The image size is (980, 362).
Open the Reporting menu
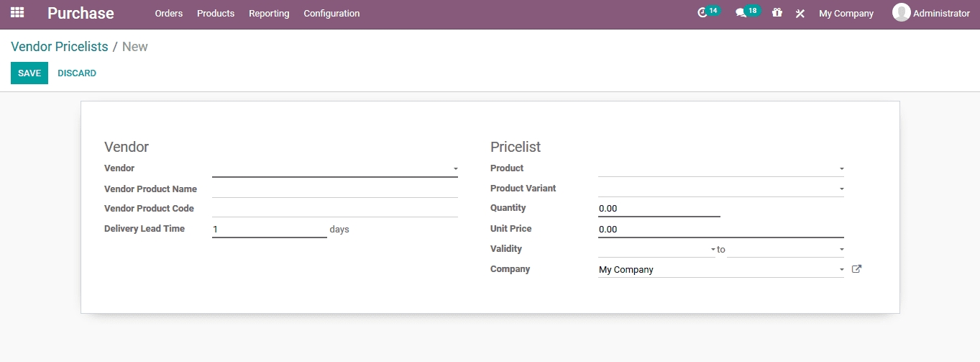point(269,14)
